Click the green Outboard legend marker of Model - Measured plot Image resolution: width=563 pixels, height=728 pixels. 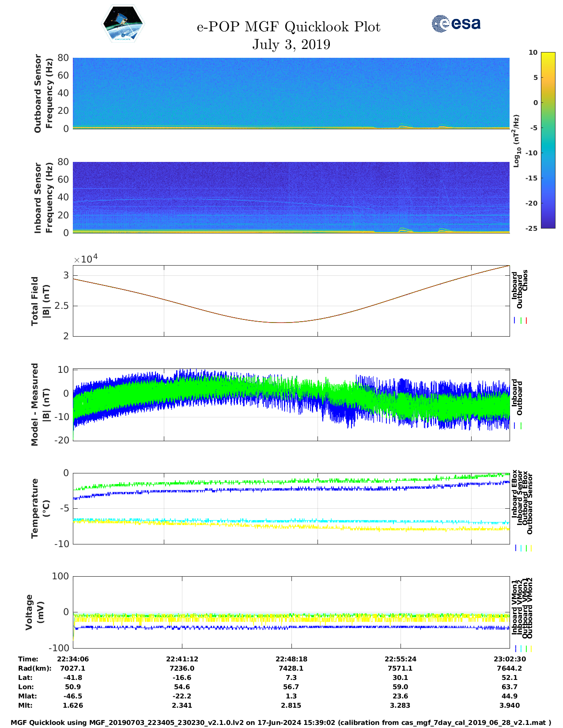click(521, 426)
